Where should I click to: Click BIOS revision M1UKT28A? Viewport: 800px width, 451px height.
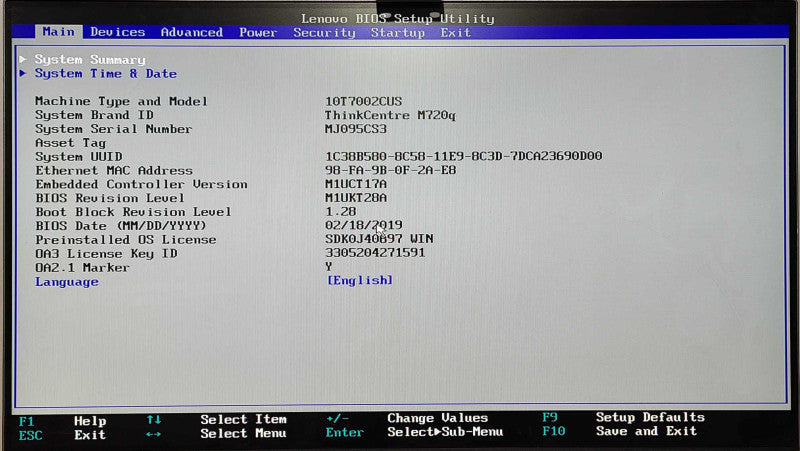click(356, 197)
